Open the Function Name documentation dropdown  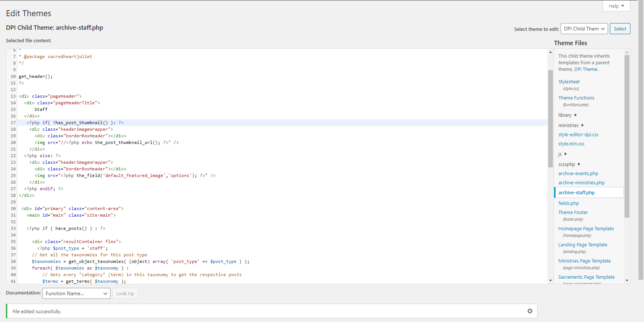76,293
